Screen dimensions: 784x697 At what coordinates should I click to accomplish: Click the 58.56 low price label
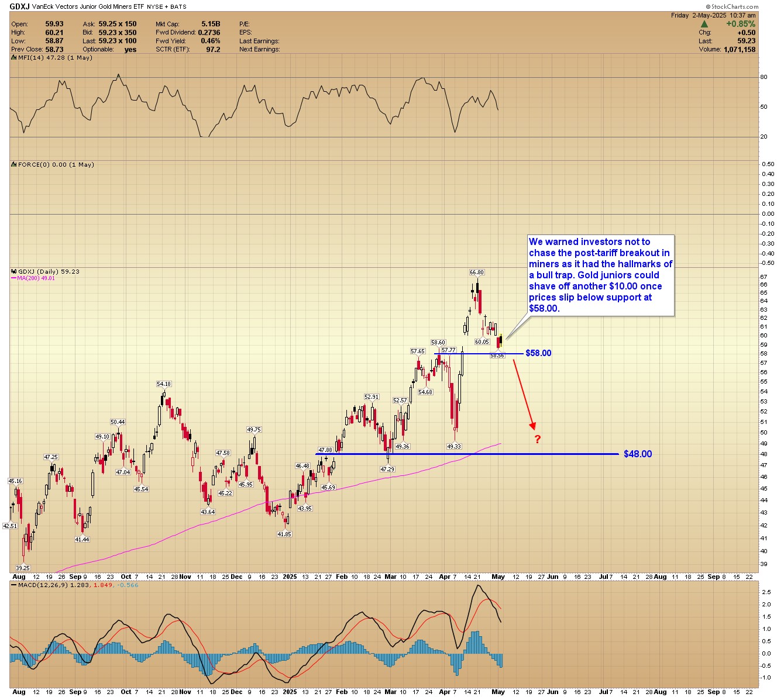tap(497, 356)
